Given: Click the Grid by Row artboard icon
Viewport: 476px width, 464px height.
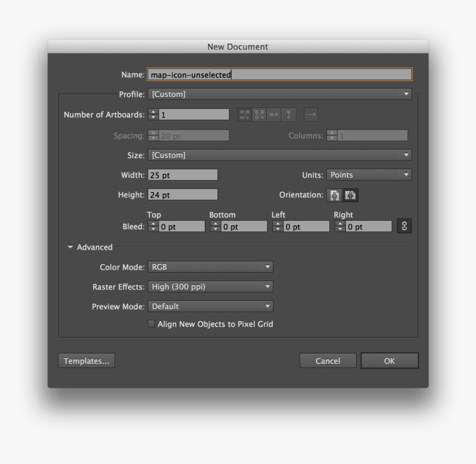Looking at the screenshot, I should (244, 115).
